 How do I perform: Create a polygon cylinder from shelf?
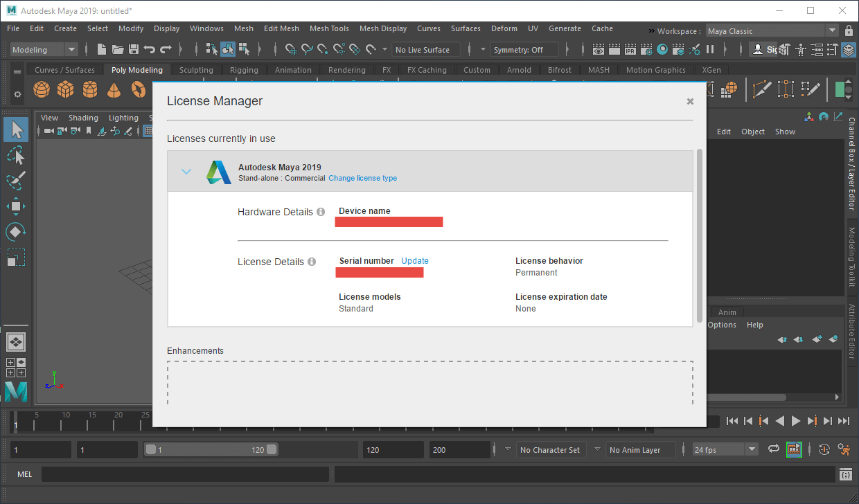[90, 90]
